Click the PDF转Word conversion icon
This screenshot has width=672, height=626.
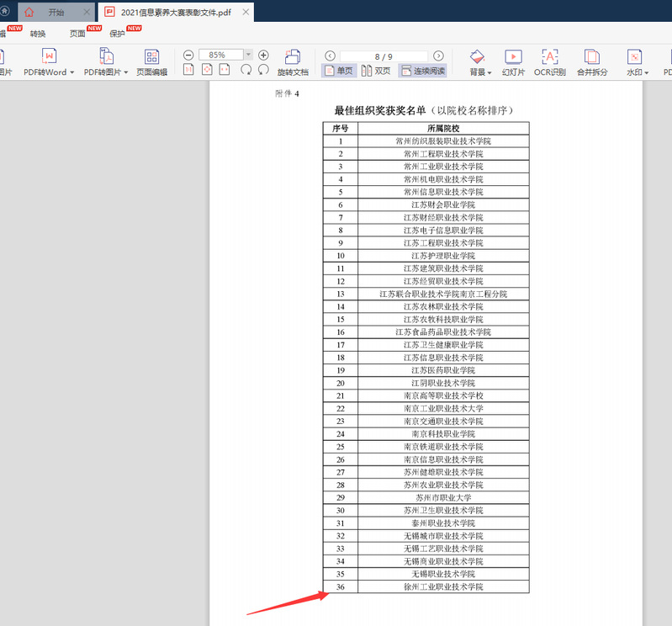tap(49, 57)
